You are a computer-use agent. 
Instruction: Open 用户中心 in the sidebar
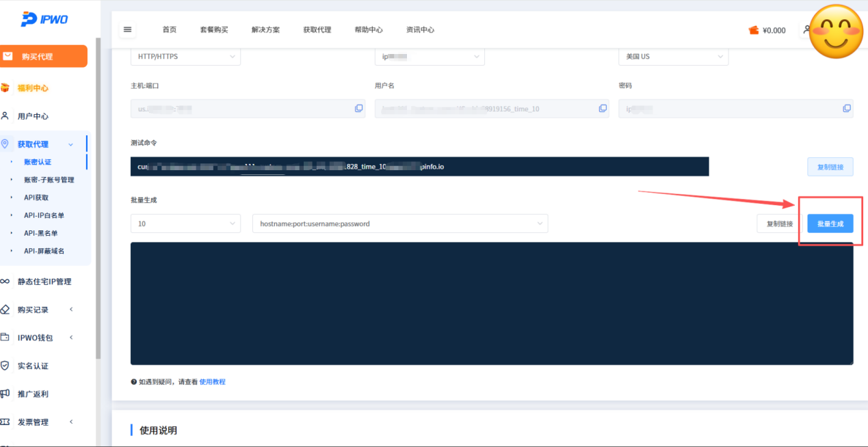pyautogui.click(x=33, y=116)
